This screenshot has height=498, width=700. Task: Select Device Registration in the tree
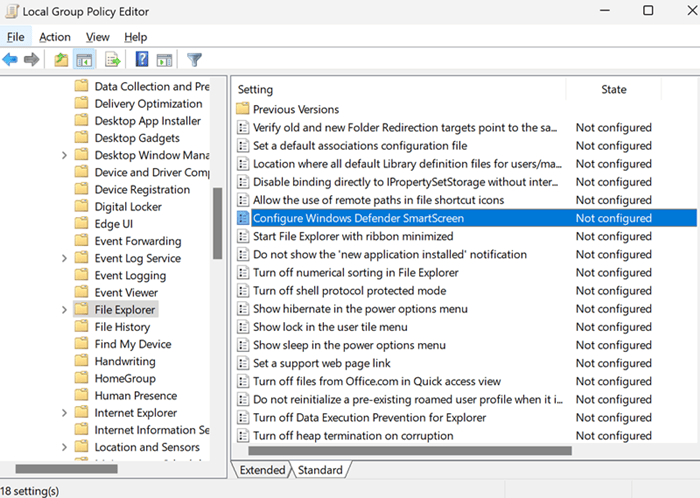point(142,189)
